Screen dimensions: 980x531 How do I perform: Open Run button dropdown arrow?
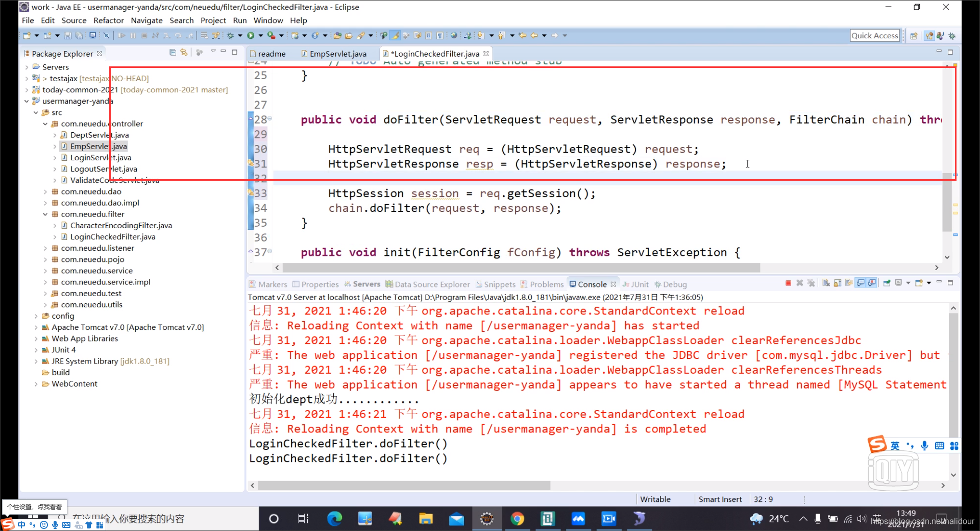click(x=261, y=36)
